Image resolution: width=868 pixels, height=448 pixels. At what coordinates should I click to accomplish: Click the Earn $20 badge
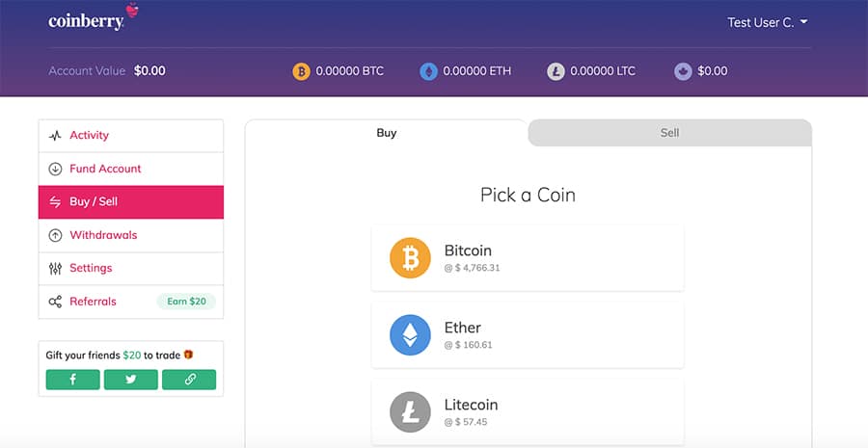[x=186, y=302]
